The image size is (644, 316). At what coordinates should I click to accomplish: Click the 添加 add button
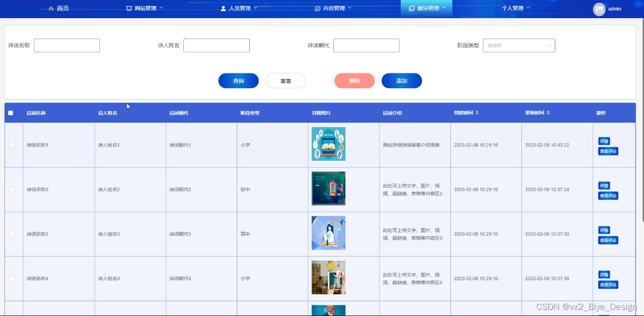tap(402, 81)
